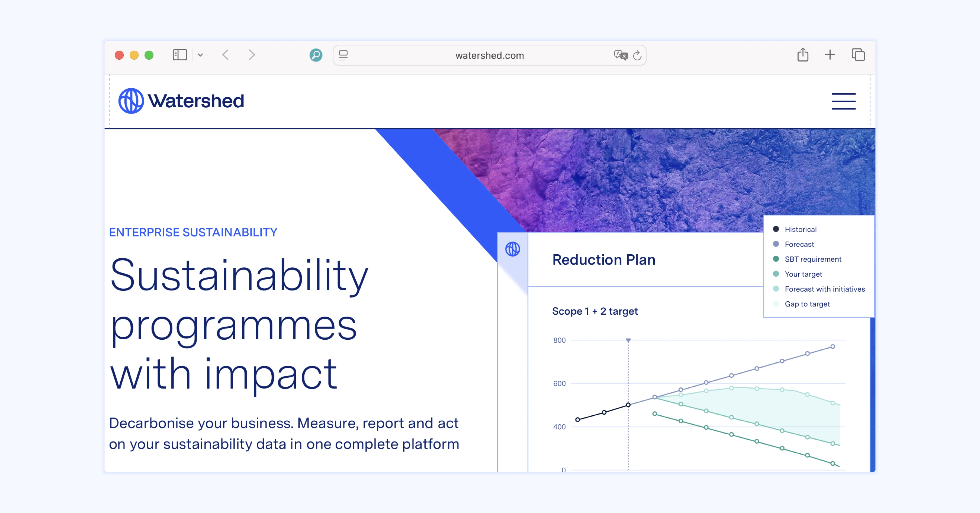Open the translate page icon
This screenshot has width=980, height=513.
621,55
